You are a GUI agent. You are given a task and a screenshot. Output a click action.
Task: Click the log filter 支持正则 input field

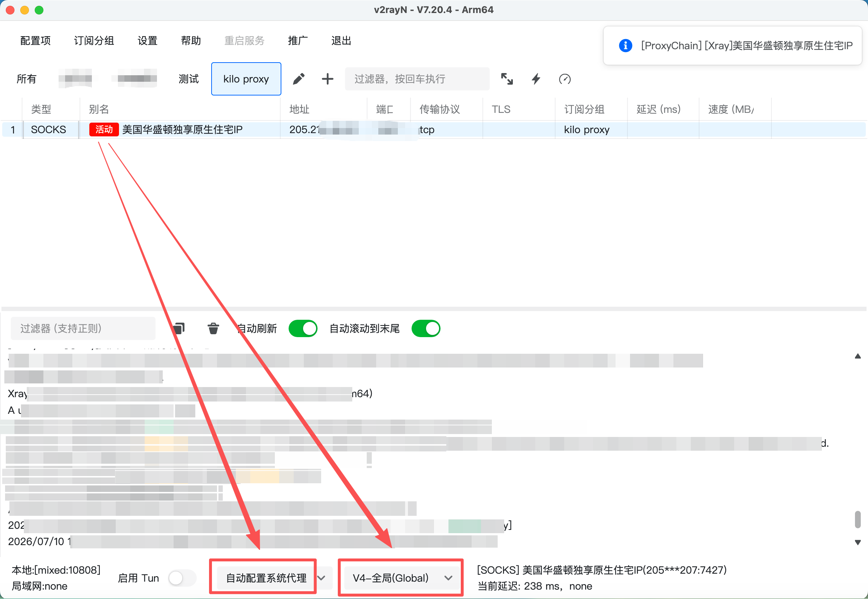83,328
